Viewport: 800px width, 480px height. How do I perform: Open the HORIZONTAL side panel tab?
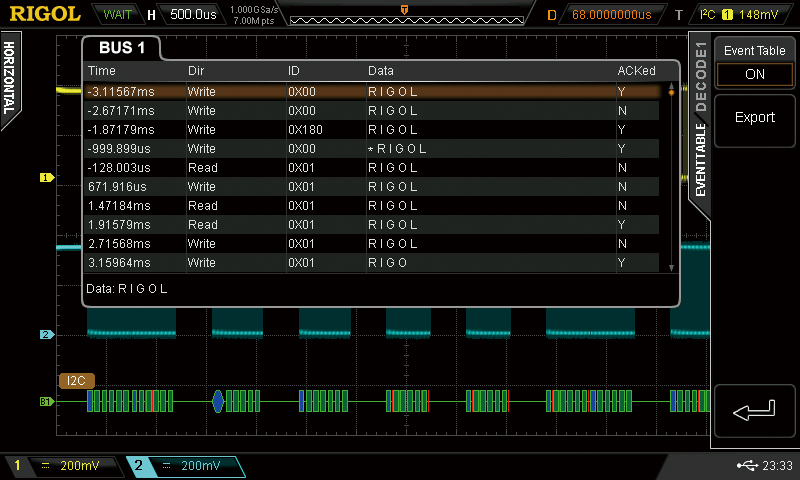point(10,79)
